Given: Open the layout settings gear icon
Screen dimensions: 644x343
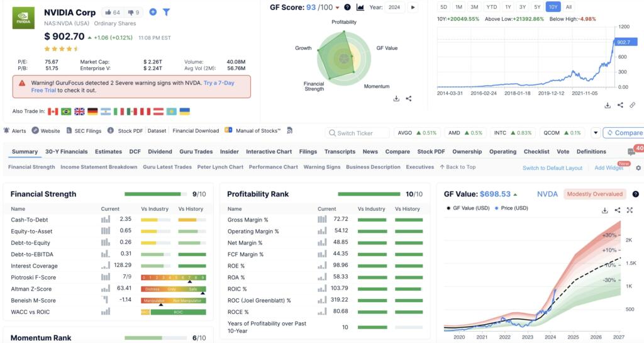Looking at the screenshot, I should pos(638,168).
